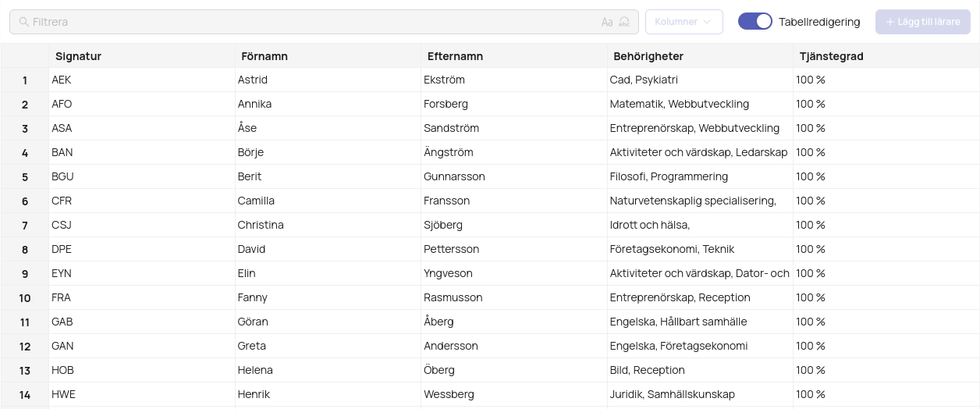Edit the signature cell AEK
The image size is (980, 409).
[x=141, y=80]
